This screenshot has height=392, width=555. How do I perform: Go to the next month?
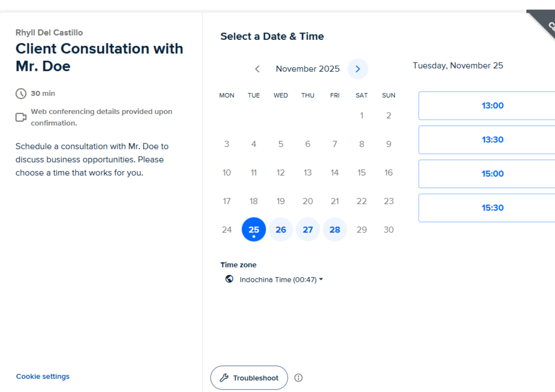pos(357,69)
